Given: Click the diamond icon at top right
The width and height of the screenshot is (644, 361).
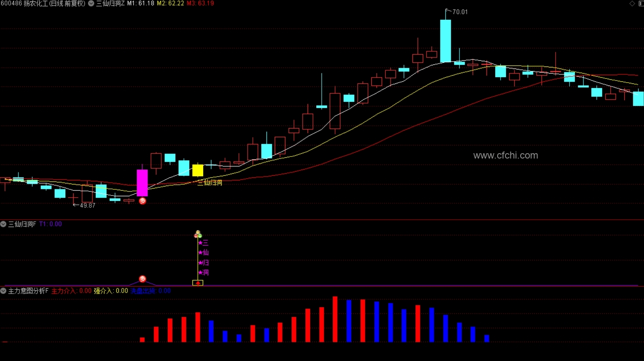Looking at the screenshot, I should coord(632,3).
